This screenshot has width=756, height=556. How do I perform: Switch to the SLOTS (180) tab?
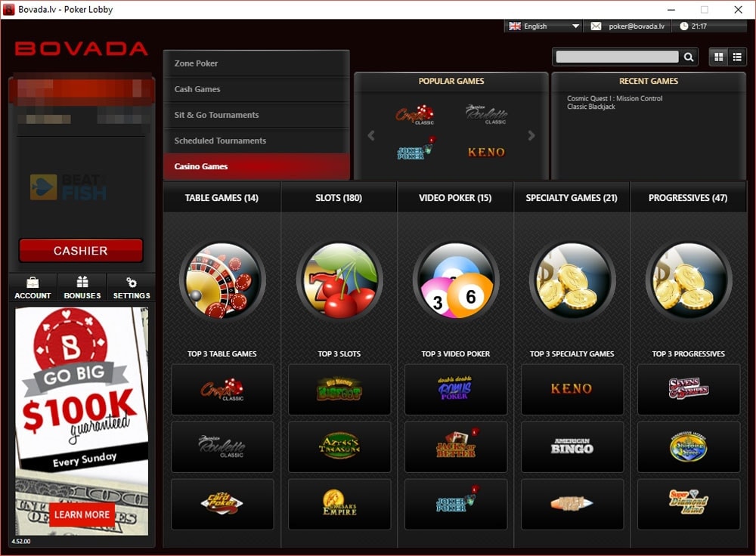click(339, 197)
